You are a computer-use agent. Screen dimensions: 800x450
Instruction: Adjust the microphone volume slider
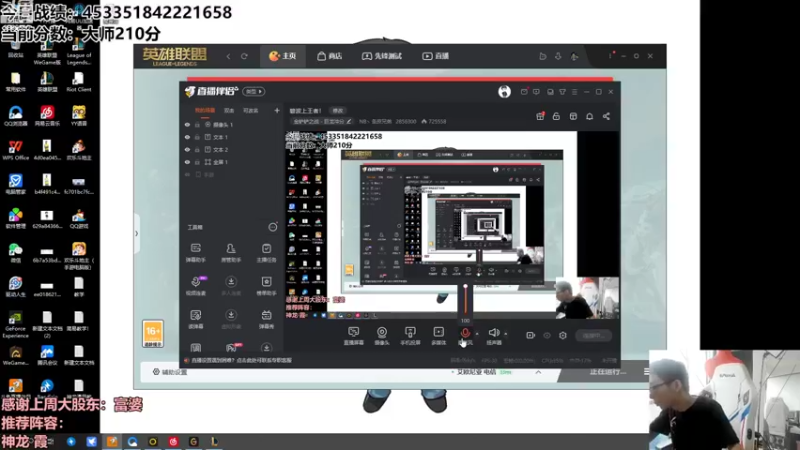coord(465,300)
